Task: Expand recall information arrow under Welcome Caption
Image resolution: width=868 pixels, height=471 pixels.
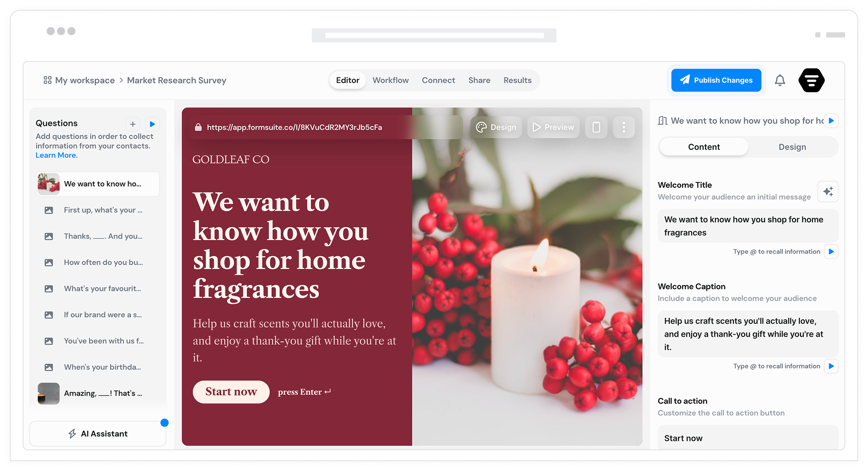Action: (831, 366)
